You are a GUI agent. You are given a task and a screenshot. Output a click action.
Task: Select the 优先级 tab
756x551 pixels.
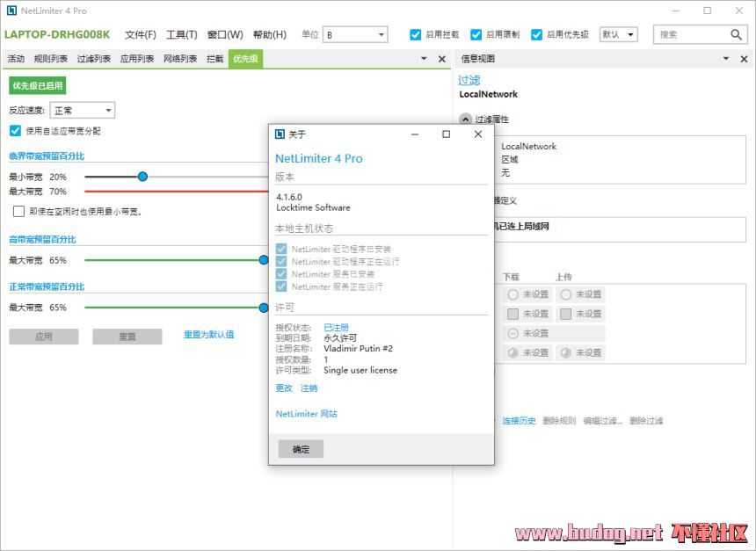click(x=245, y=59)
